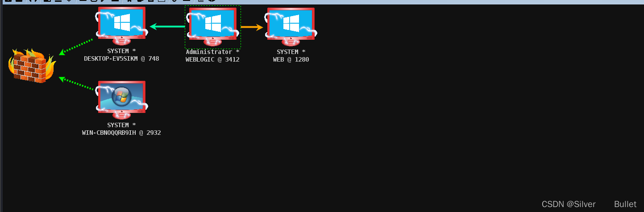Click the 'DESKTOP-EV5SIKM @ 748' label text
The image size is (644, 212).
(x=121, y=58)
